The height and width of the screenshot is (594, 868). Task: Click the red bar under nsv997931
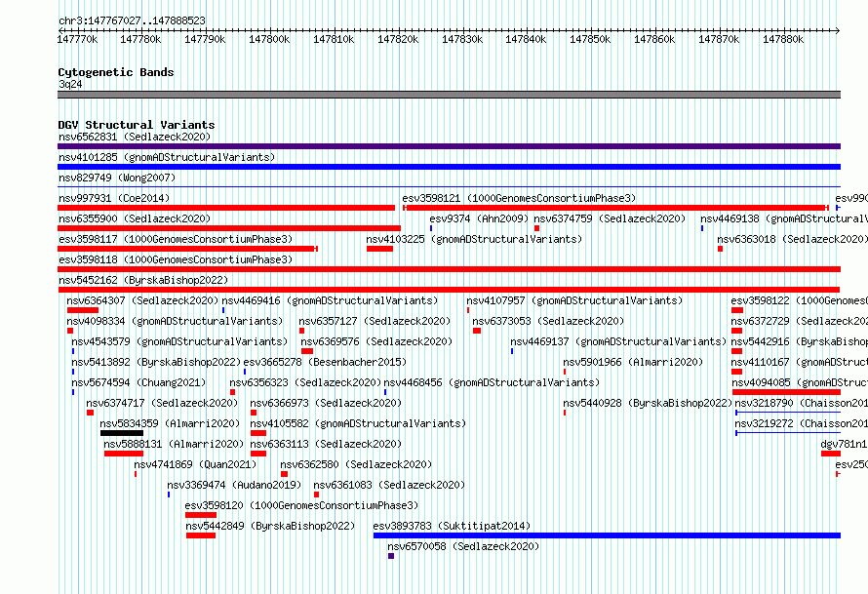point(226,208)
